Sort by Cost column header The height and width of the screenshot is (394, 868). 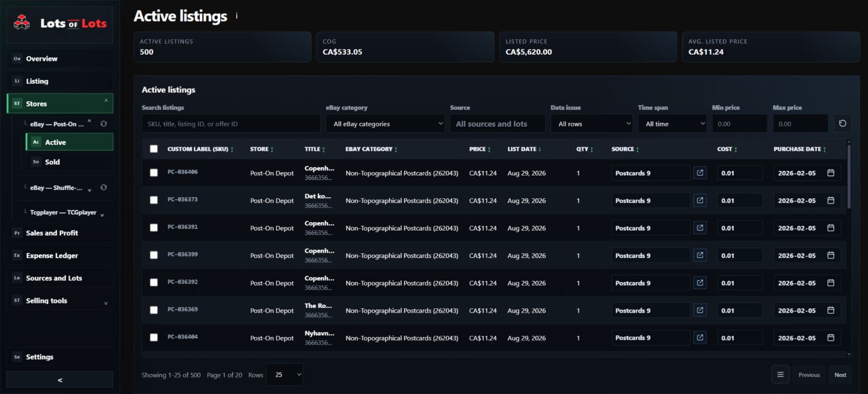tap(727, 149)
